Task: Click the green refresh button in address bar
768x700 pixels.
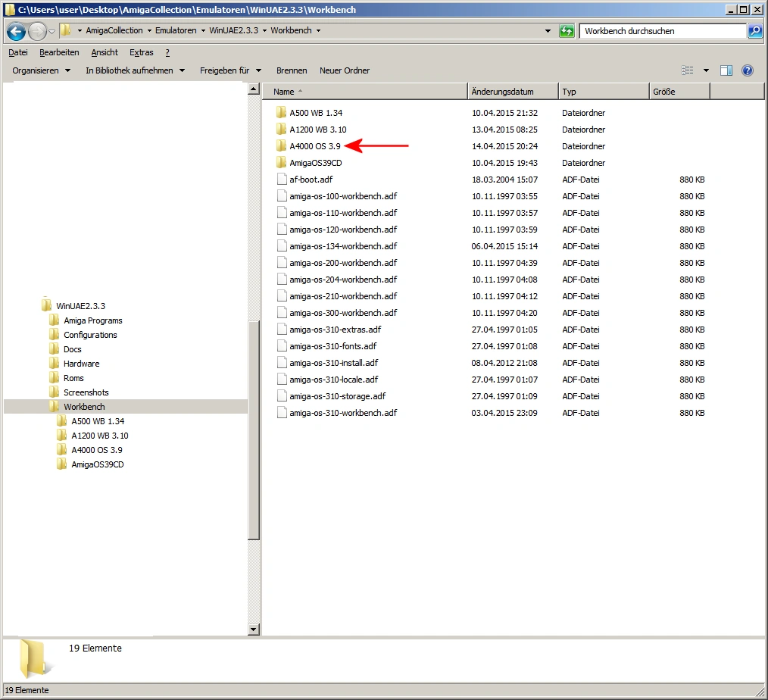Action: click(567, 31)
